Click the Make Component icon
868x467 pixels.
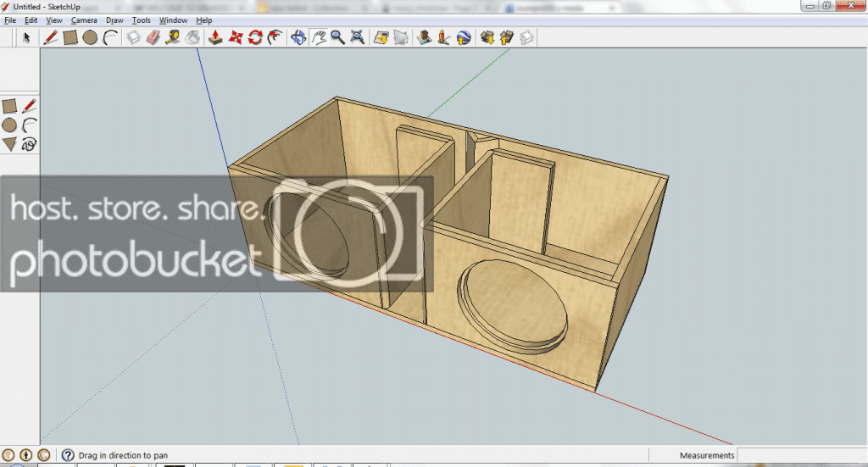(x=133, y=37)
